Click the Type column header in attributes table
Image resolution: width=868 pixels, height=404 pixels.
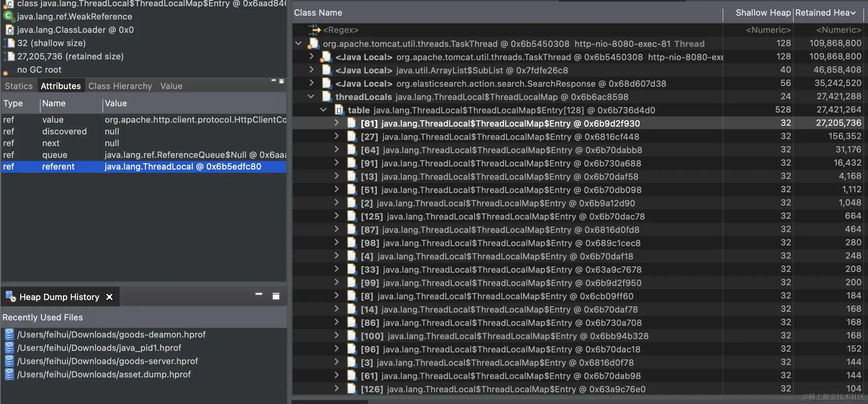pyautogui.click(x=20, y=104)
